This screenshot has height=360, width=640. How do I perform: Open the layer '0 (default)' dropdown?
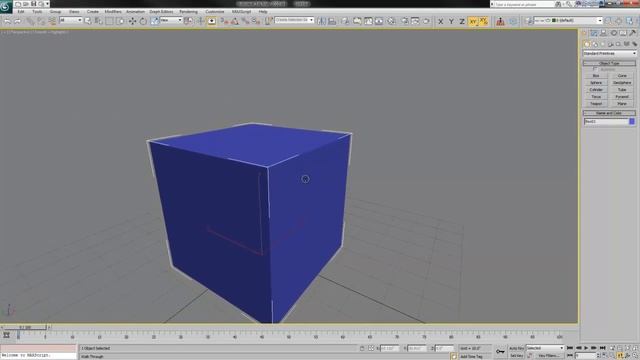(568, 20)
